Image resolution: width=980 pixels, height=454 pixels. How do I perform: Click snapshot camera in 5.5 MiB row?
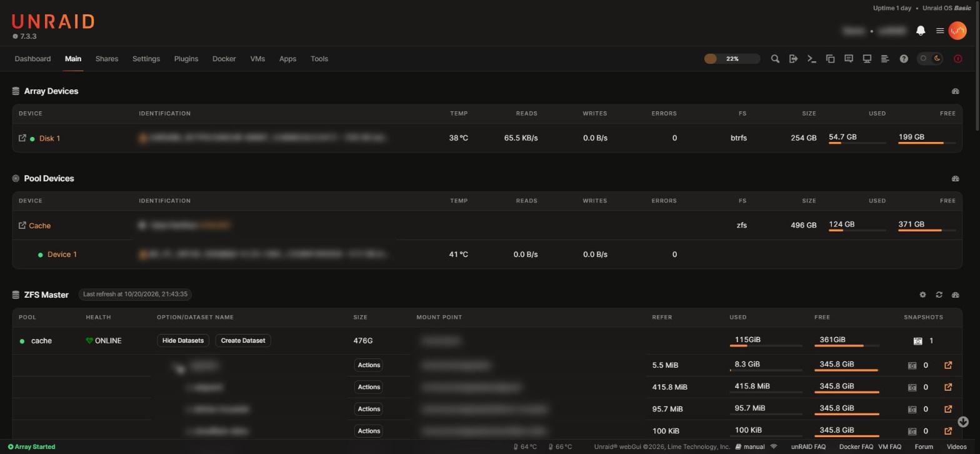[912, 365]
